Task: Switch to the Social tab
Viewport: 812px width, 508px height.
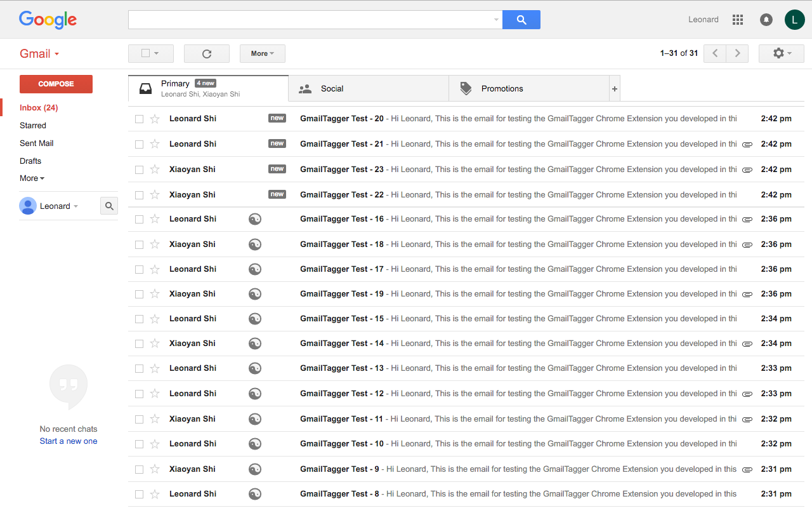Action: (x=369, y=89)
